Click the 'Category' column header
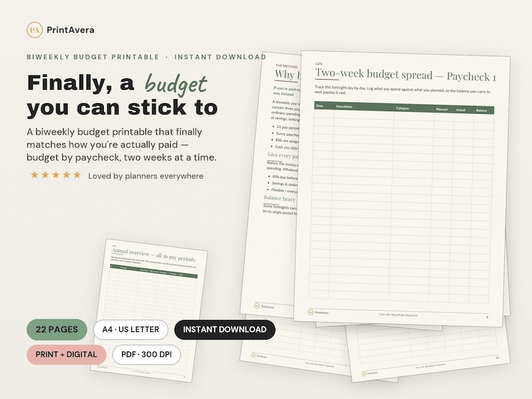The width and height of the screenshot is (532, 399). tap(403, 108)
